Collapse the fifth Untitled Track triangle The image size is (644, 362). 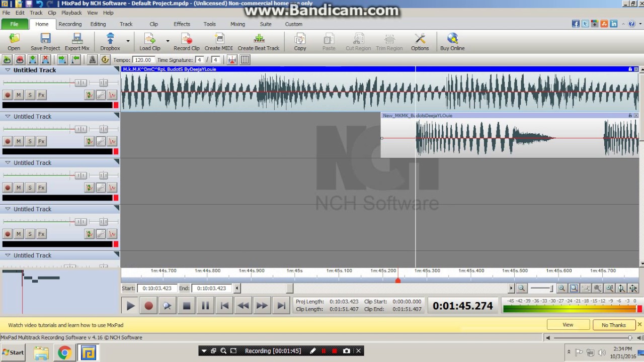click(x=8, y=255)
